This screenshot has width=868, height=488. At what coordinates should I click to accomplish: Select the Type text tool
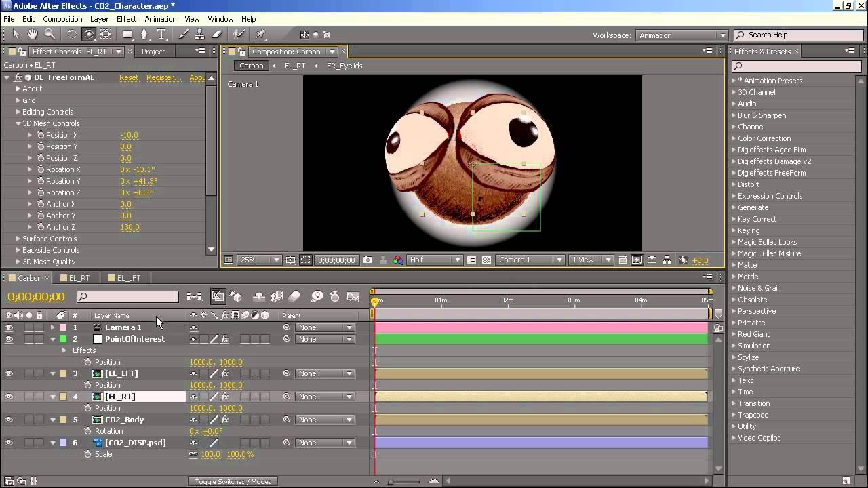click(161, 34)
